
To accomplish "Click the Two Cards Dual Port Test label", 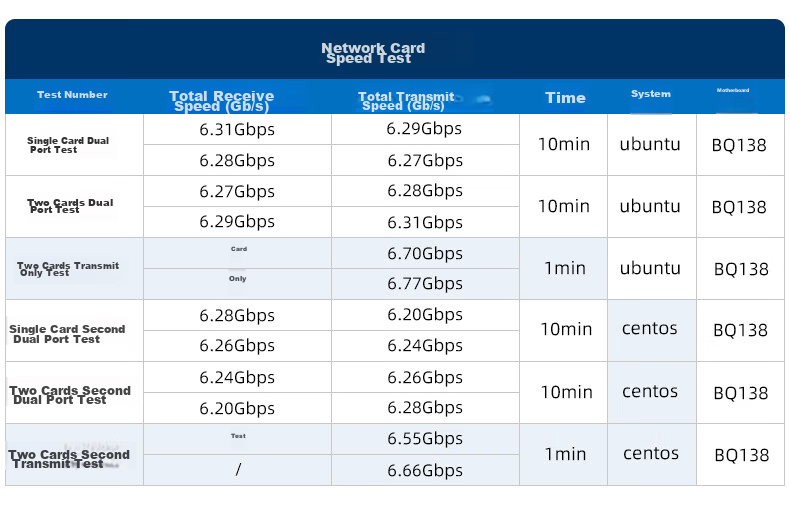I will (x=70, y=206).
